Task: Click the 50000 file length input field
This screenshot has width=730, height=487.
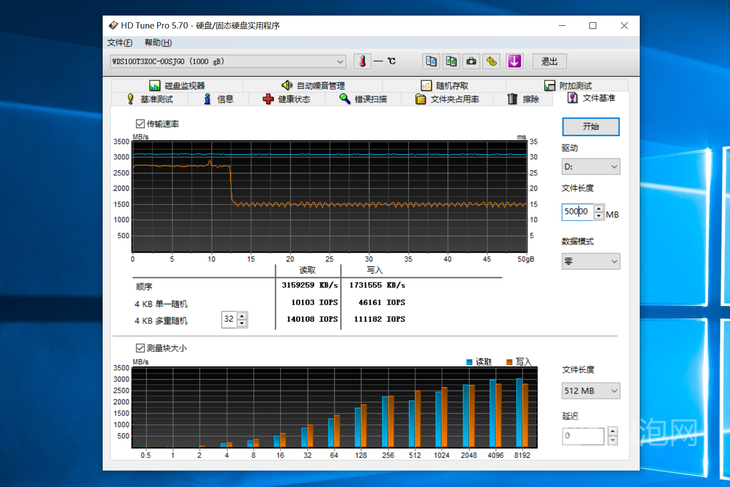Action: [x=577, y=212]
